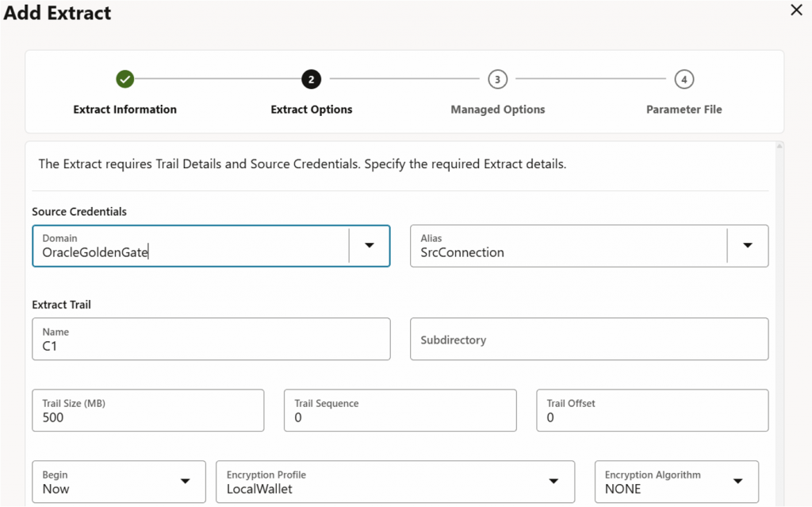This screenshot has width=812, height=507.
Task: Close the Add Extract dialog
Action: [x=796, y=10]
